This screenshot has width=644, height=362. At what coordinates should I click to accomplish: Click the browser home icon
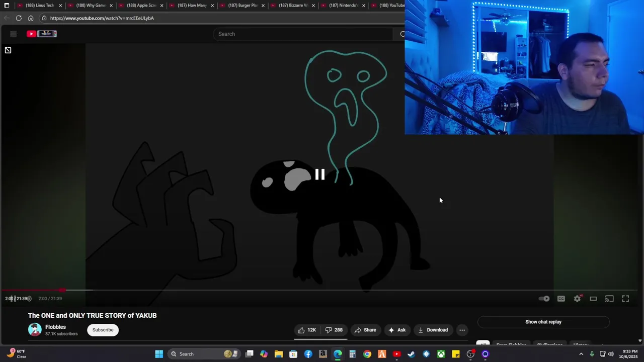pyautogui.click(x=31, y=18)
